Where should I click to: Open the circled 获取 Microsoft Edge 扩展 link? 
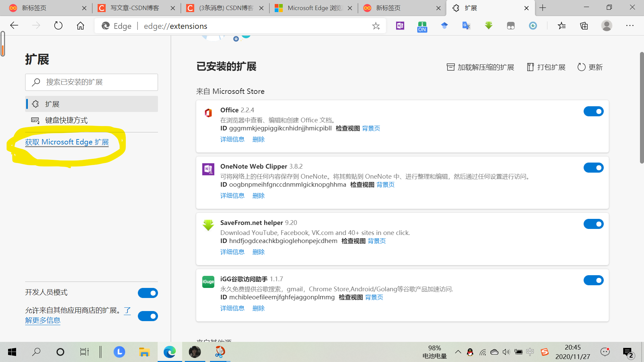[x=67, y=142]
